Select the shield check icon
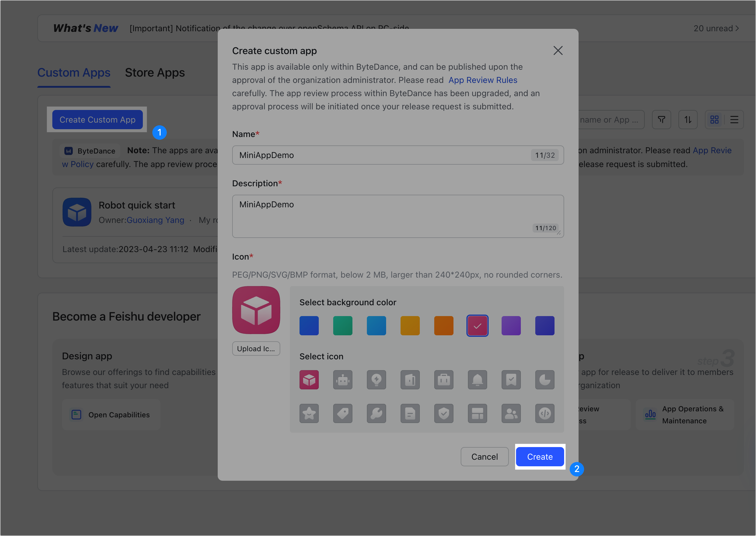The width and height of the screenshot is (756, 536). 444,413
